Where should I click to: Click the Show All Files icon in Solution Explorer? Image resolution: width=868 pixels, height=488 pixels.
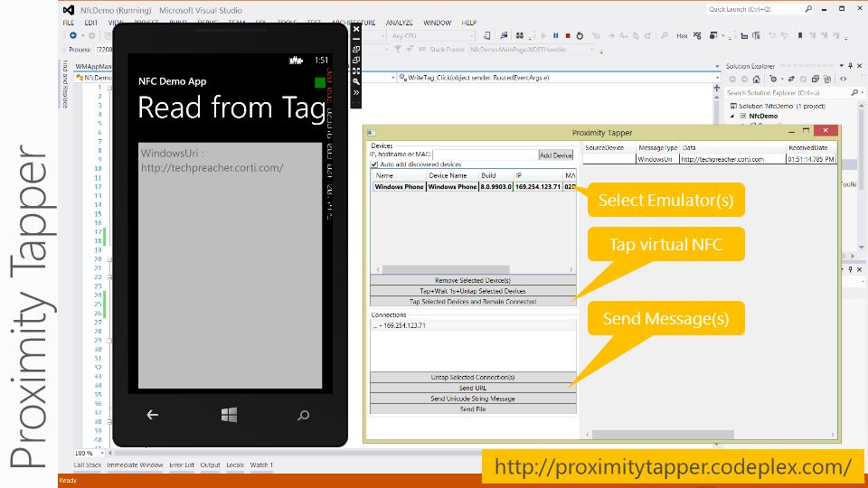tap(827, 80)
